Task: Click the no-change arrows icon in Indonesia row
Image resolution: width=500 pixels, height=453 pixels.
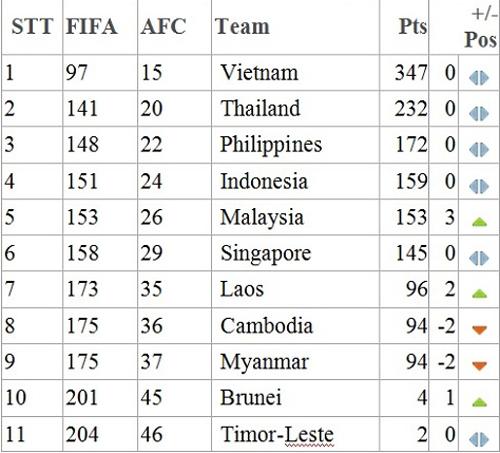Action: (479, 186)
